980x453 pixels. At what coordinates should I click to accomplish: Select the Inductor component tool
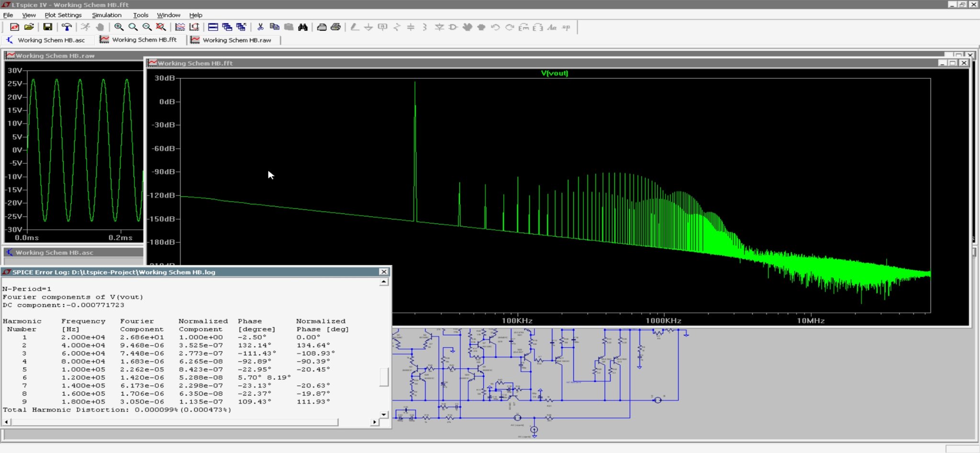[x=425, y=27]
